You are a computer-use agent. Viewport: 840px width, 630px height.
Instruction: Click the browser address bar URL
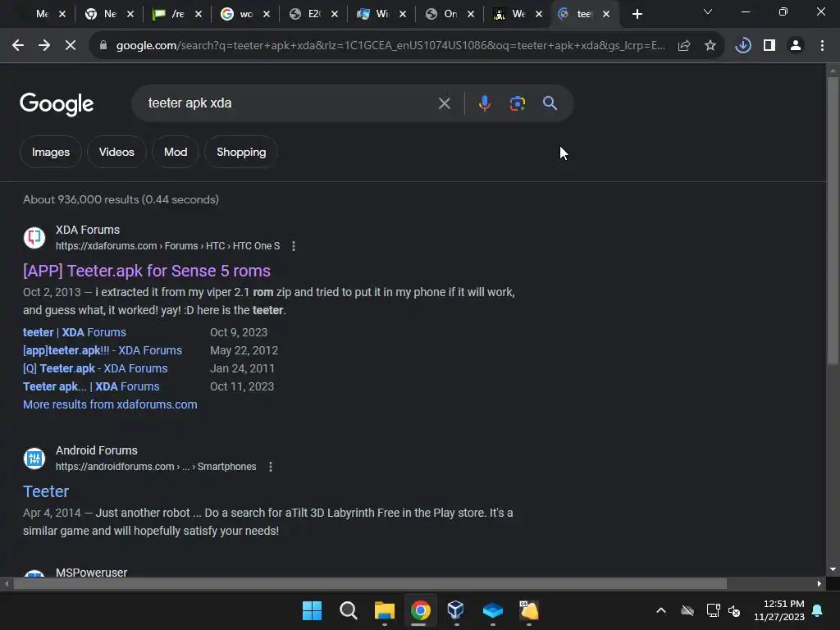point(391,46)
